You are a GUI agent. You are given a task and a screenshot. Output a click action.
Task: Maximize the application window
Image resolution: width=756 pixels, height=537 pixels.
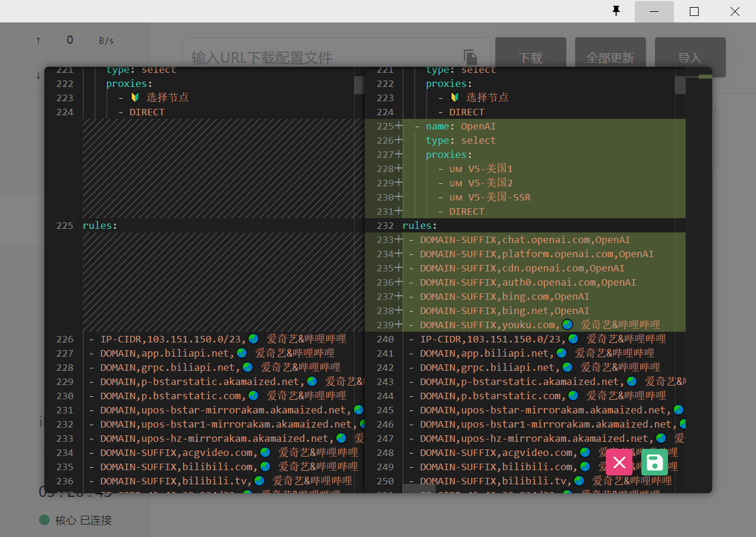click(x=695, y=11)
